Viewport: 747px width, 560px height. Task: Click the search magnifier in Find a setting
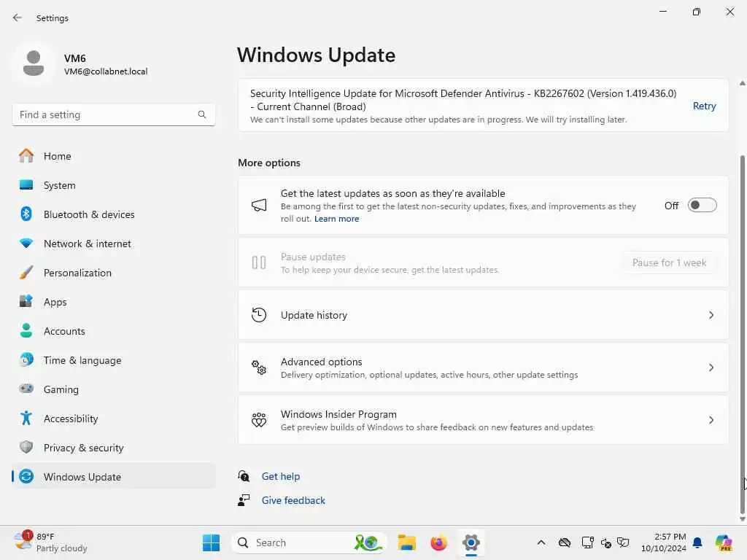tap(202, 114)
